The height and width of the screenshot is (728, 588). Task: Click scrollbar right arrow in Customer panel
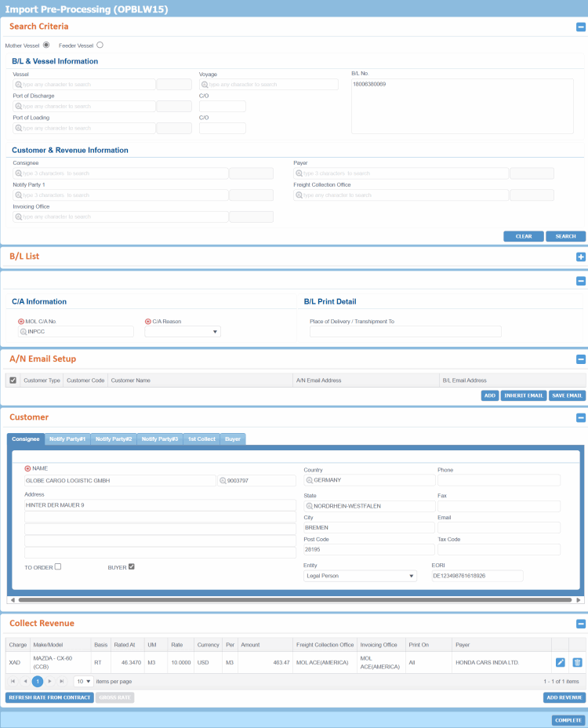coord(579,600)
